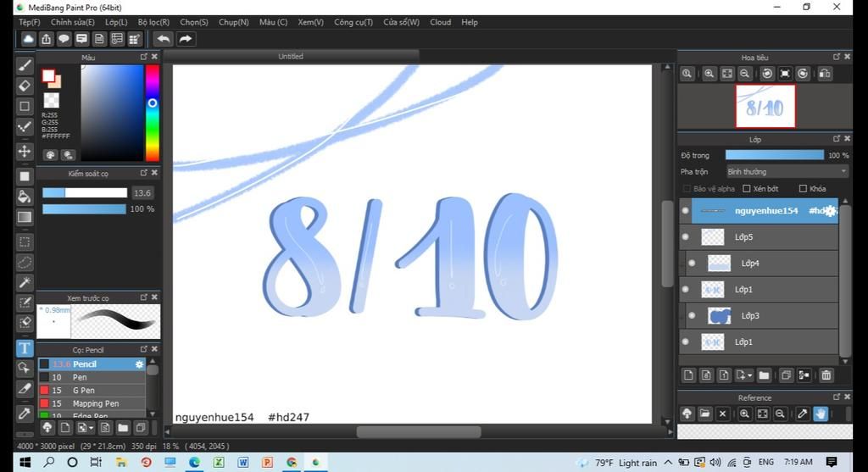
Task: Open a reference image with folder icon
Action: (704, 414)
